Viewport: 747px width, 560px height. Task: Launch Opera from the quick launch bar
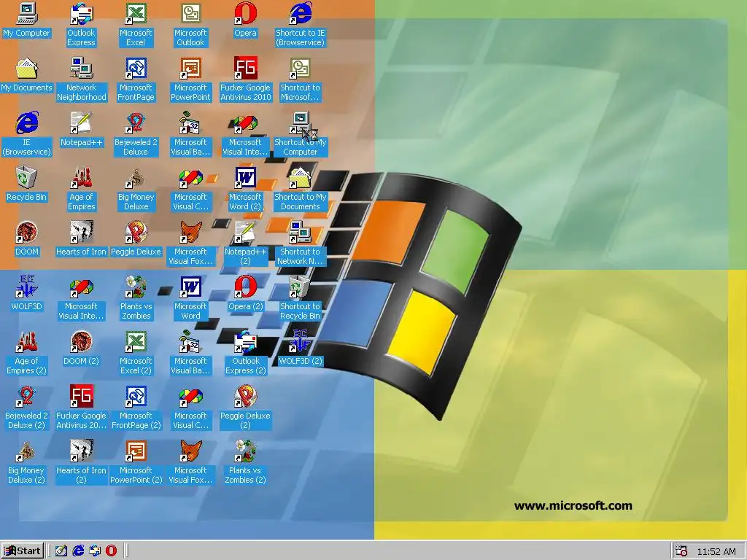point(112,551)
